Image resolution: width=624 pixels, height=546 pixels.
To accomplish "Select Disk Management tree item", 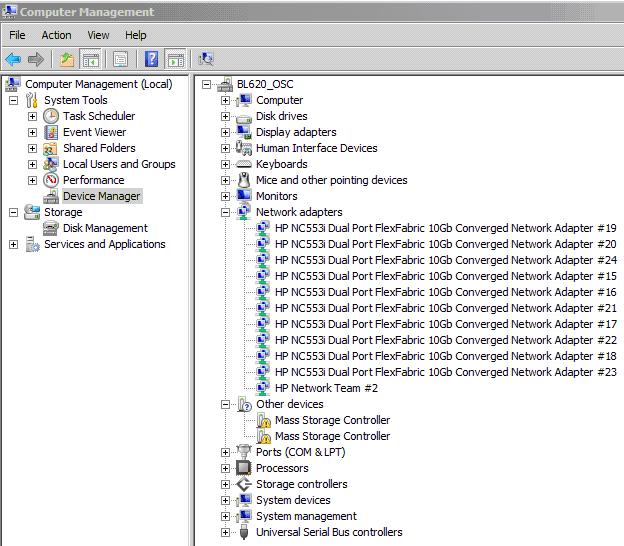I will point(105,228).
